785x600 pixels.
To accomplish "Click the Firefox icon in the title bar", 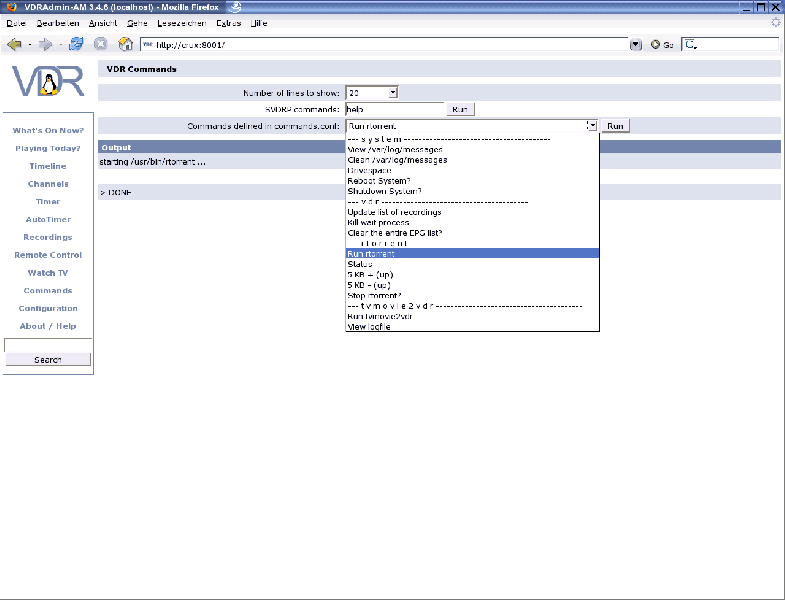I will pos(11,7).
